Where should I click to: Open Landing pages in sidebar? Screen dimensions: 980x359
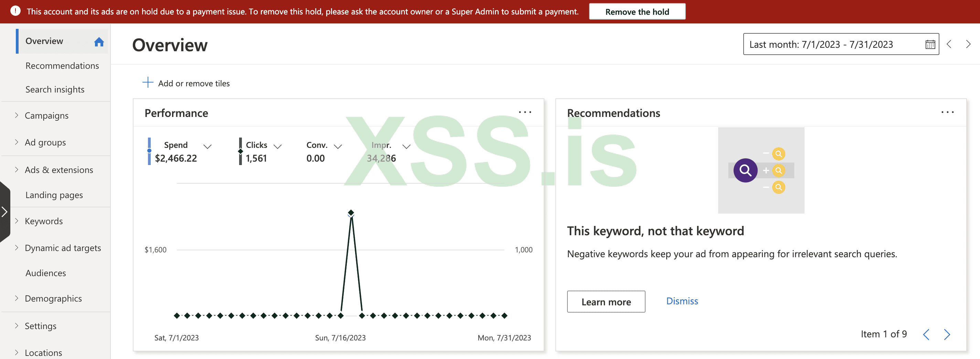[x=54, y=195]
